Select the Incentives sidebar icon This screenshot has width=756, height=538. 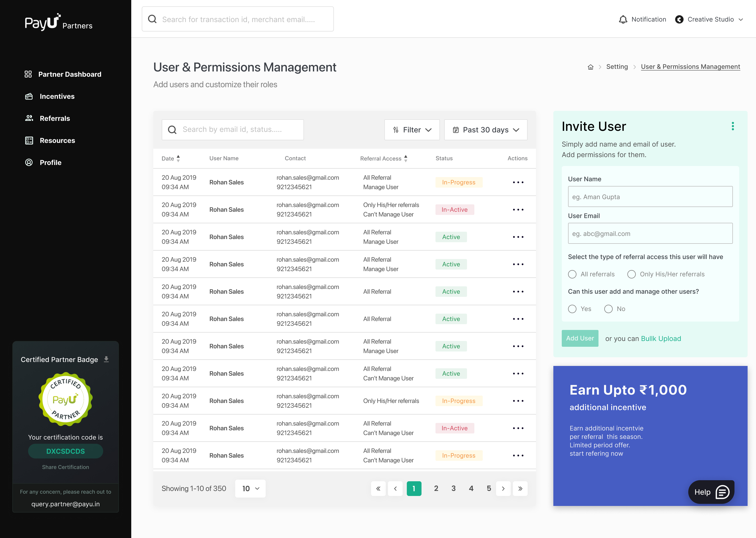(x=29, y=96)
